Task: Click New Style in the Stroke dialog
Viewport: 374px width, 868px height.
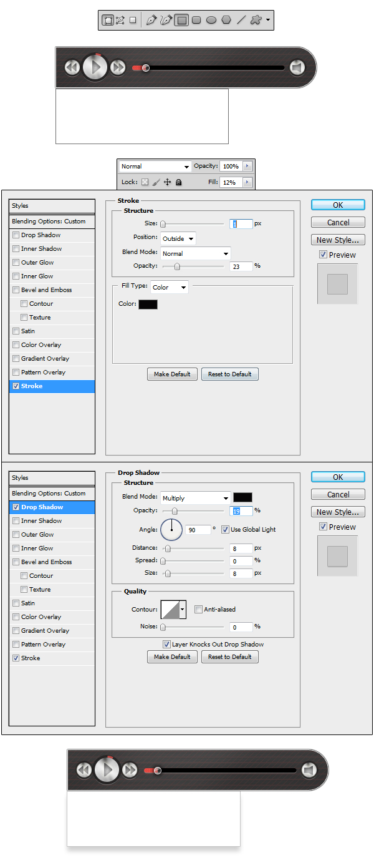Action: click(338, 240)
